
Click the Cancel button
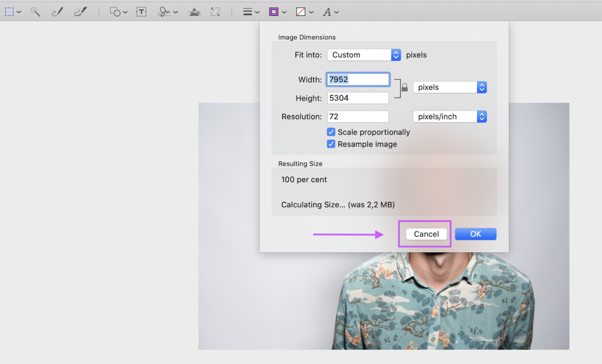pyautogui.click(x=426, y=234)
